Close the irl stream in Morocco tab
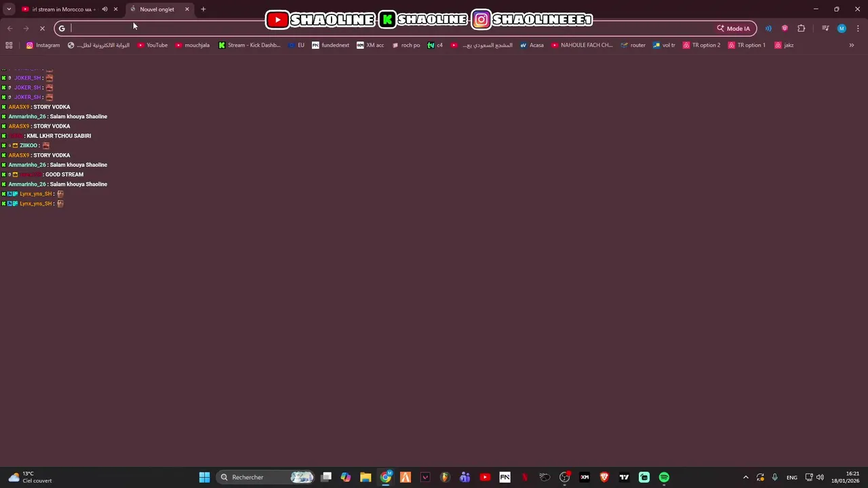 pyautogui.click(x=115, y=9)
